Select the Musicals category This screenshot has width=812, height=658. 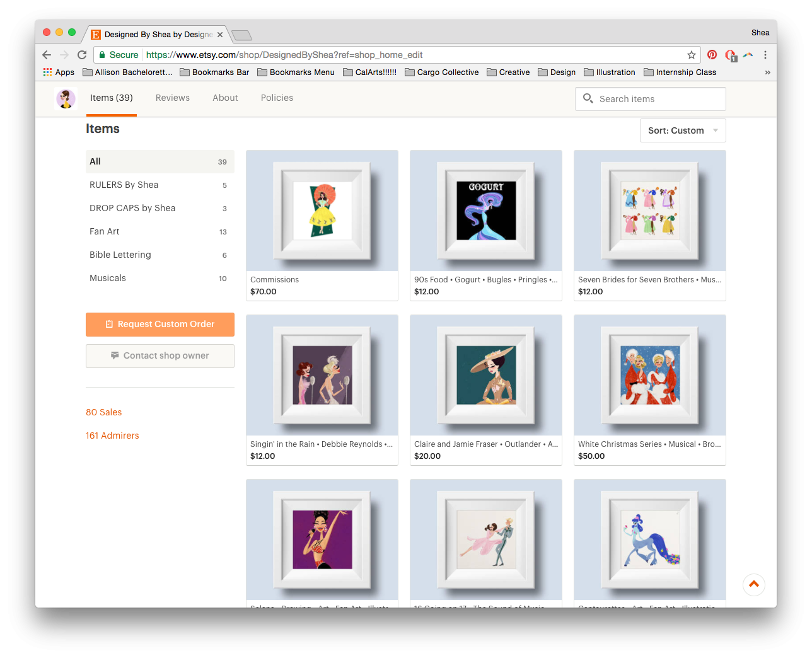[x=160, y=278]
